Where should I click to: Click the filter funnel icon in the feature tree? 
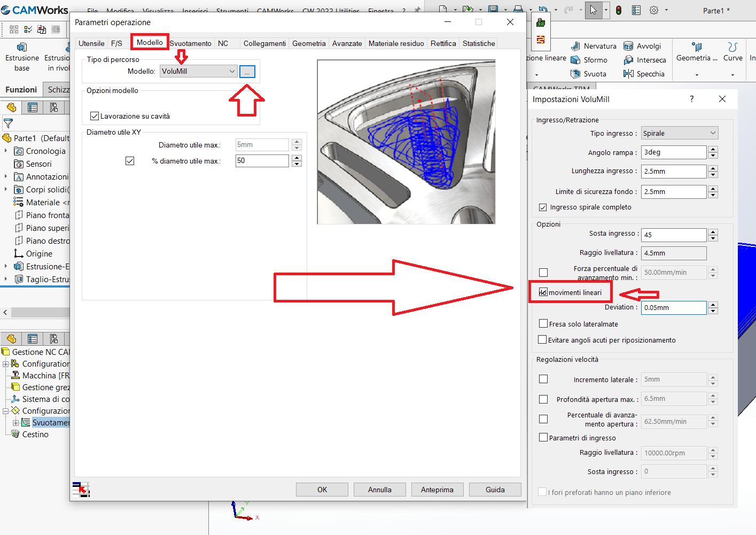pyautogui.click(x=8, y=123)
